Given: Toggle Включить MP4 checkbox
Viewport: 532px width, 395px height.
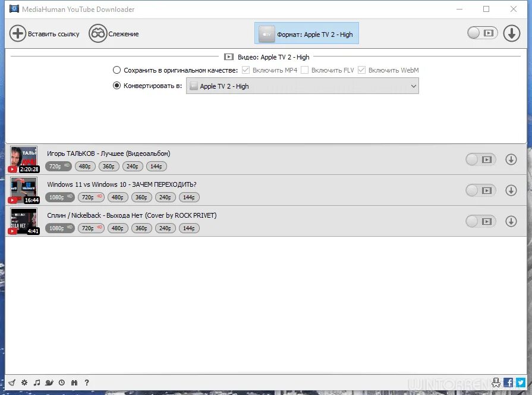Looking at the screenshot, I should click(245, 70).
